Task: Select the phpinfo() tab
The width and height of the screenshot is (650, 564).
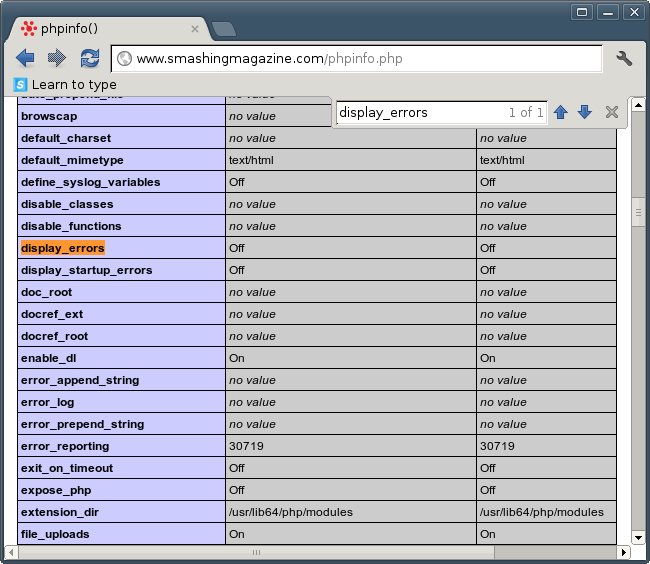Action: click(x=100, y=28)
